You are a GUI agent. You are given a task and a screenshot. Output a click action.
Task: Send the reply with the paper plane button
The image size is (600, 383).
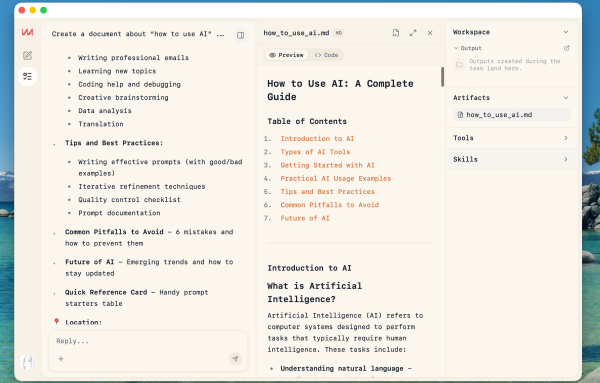click(235, 359)
